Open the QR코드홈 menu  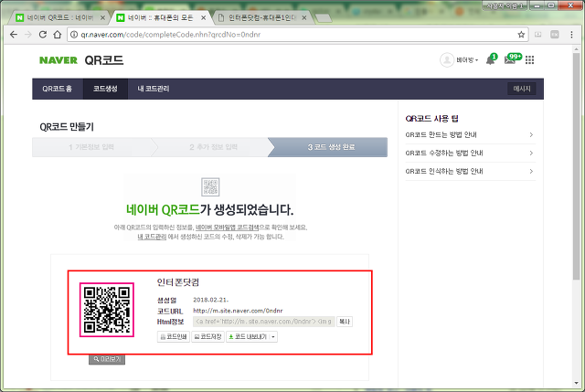57,89
